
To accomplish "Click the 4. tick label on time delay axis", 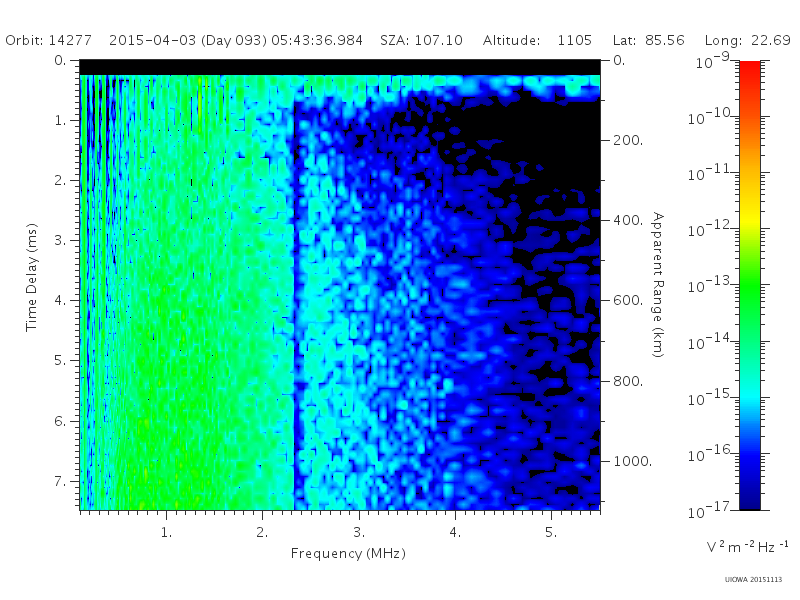I will pos(60,300).
